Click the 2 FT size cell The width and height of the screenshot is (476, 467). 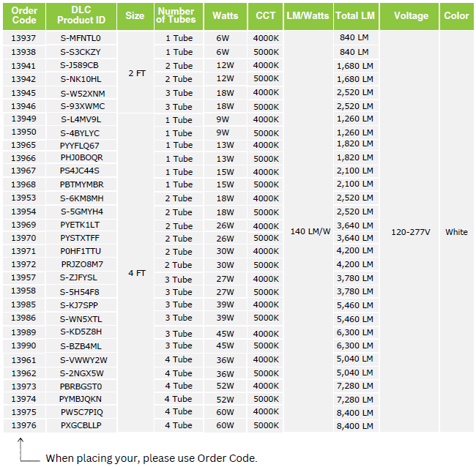(137, 73)
